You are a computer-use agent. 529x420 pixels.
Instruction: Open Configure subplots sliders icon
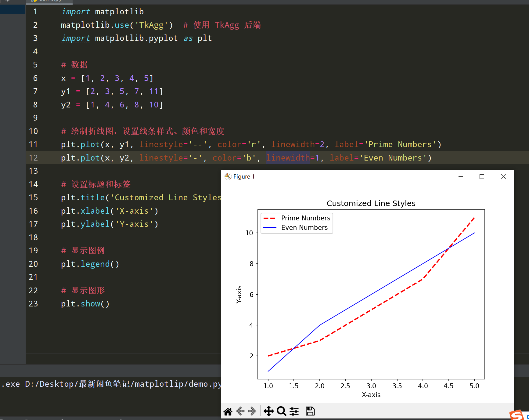pos(294,411)
